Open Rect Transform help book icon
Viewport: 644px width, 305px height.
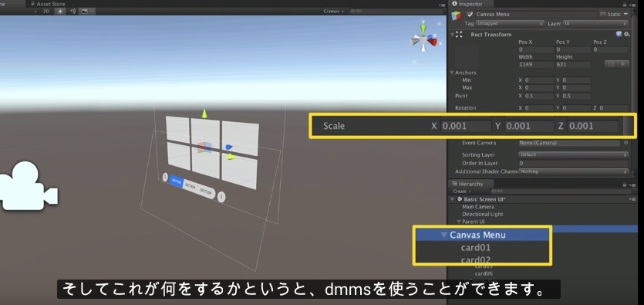click(619, 34)
